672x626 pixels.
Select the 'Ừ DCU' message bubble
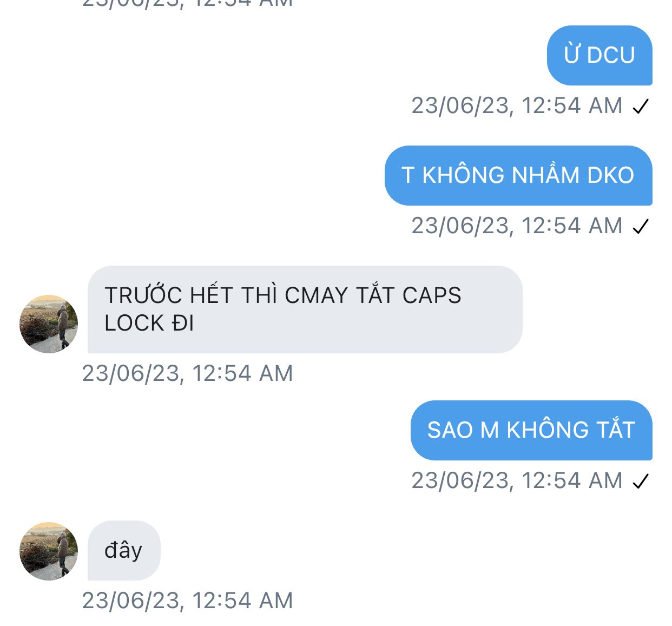599,55
